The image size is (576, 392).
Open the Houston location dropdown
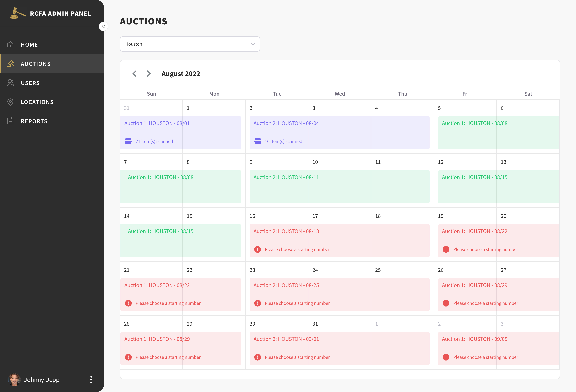190,44
